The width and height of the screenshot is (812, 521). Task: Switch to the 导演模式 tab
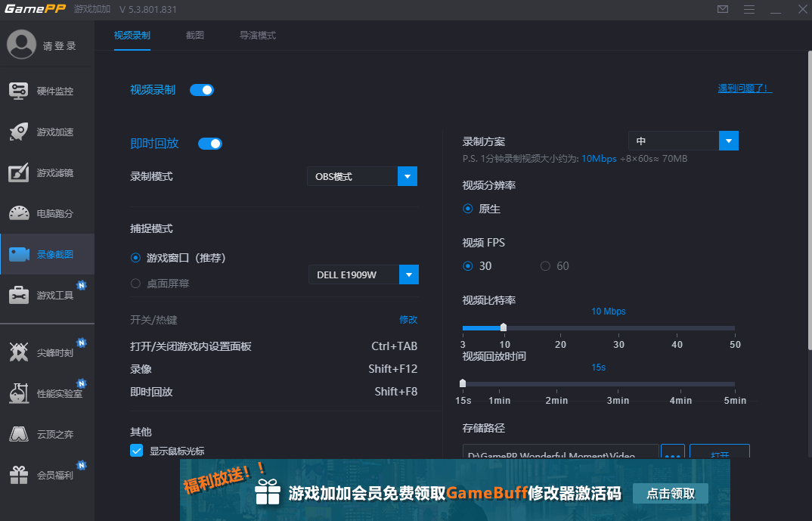[258, 36]
